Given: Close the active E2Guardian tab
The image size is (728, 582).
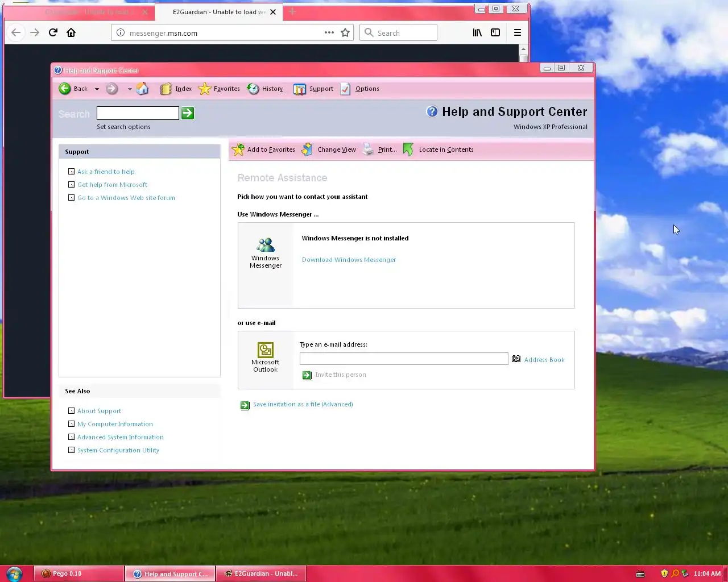Looking at the screenshot, I should coord(273,11).
